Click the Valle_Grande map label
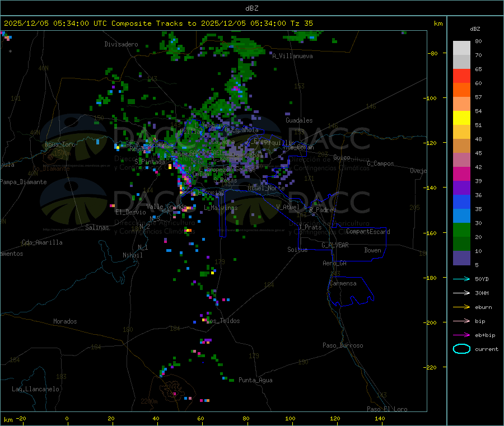 click(x=166, y=206)
